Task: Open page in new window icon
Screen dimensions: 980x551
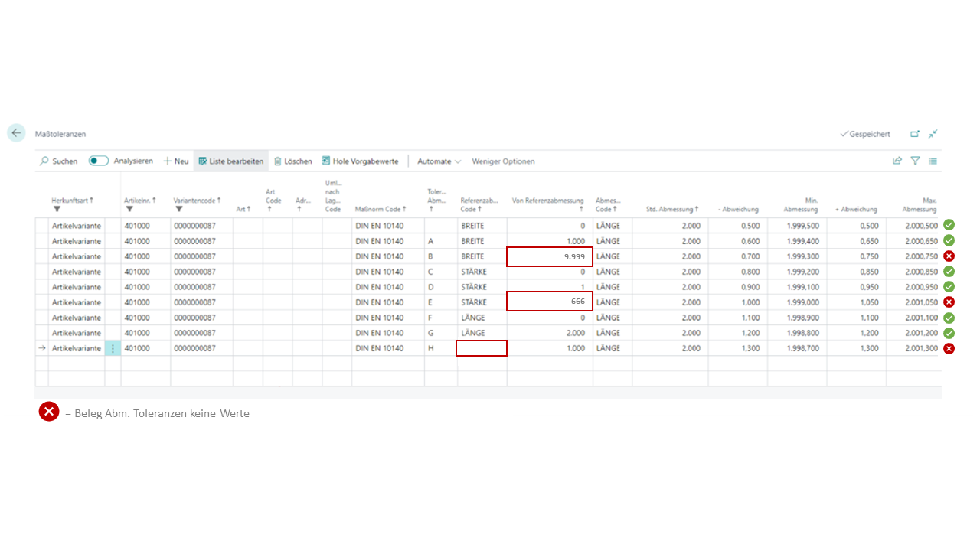Action: click(915, 134)
